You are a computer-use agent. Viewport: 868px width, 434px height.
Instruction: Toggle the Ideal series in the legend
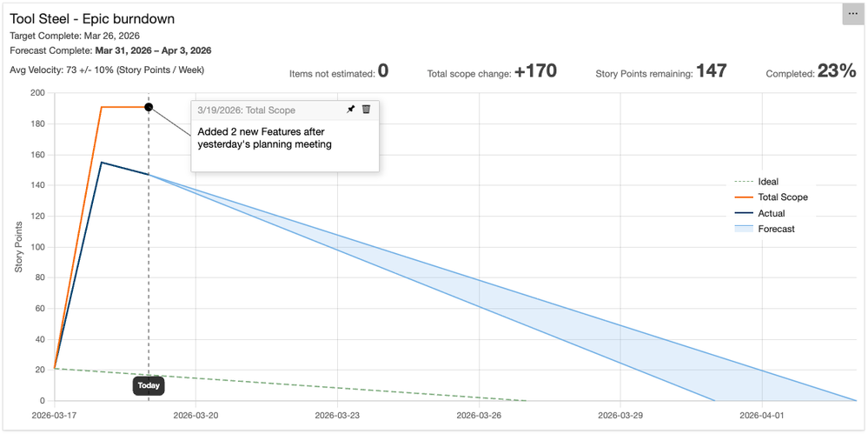pyautogui.click(x=768, y=182)
